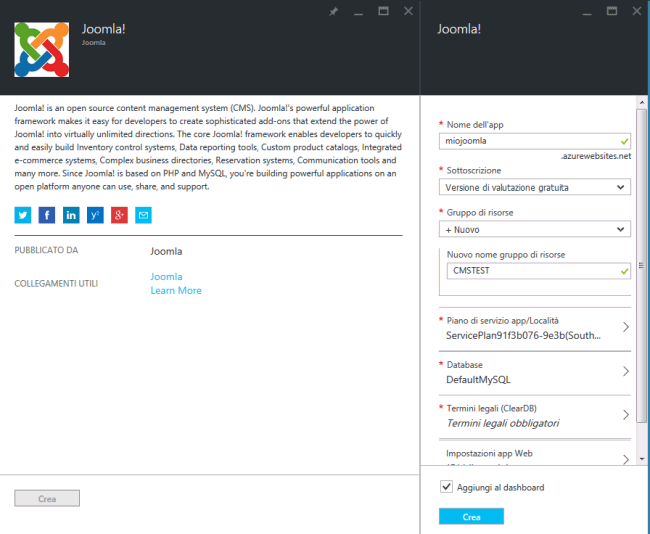
Task: Expand Termini legali (ClearDB) section
Action: tap(535, 416)
